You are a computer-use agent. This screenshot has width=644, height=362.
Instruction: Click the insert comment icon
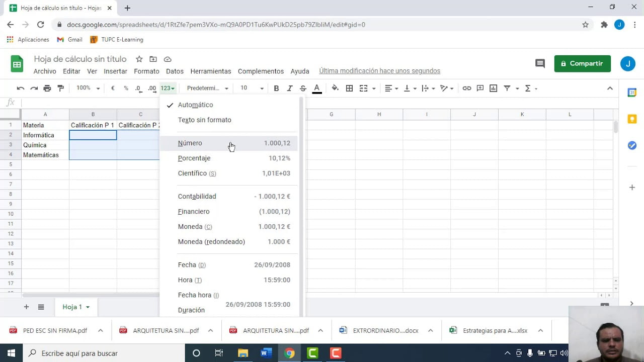pos(480,88)
